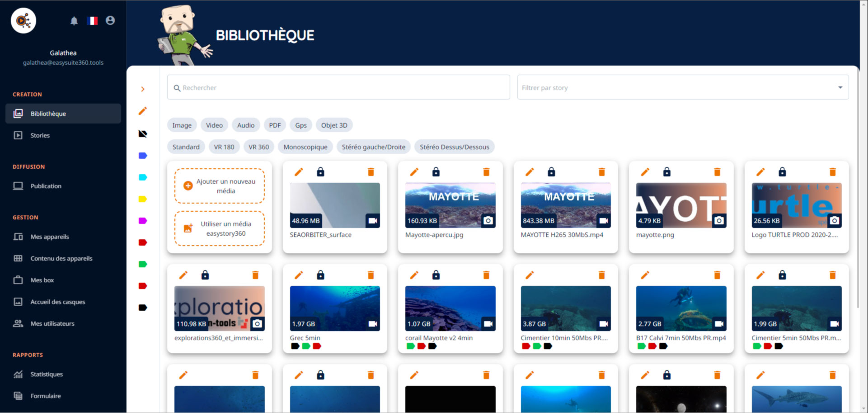
Task: Click lock icon on MAYOTTE H265 30MbS.mp4
Action: tap(551, 172)
